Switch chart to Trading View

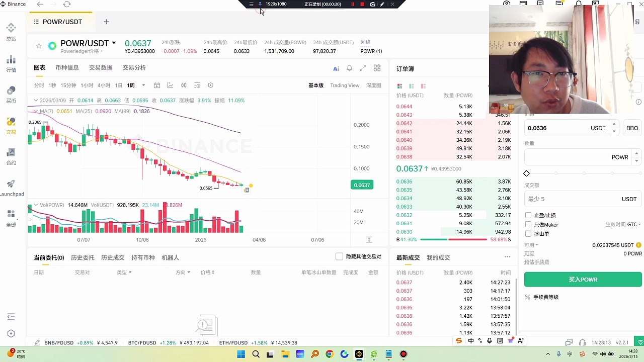pos(345,85)
